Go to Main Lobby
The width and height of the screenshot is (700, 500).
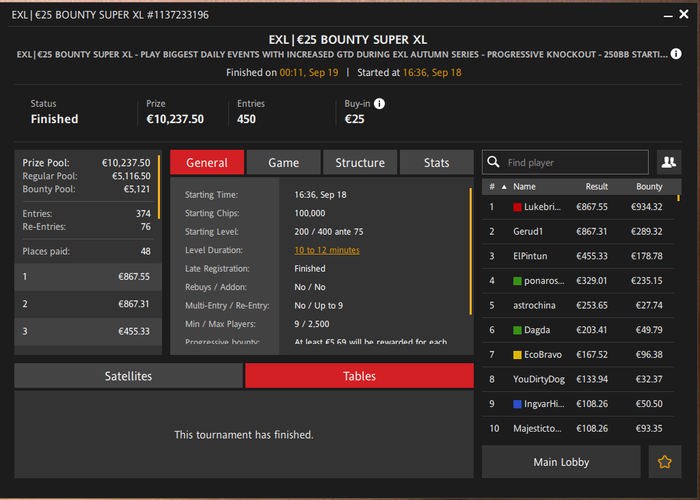tap(561, 462)
